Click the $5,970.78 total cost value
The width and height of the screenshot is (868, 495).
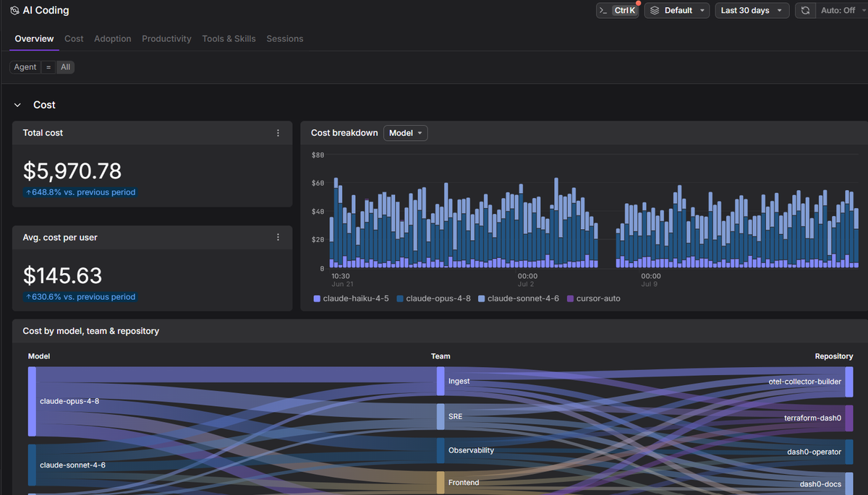coord(72,171)
